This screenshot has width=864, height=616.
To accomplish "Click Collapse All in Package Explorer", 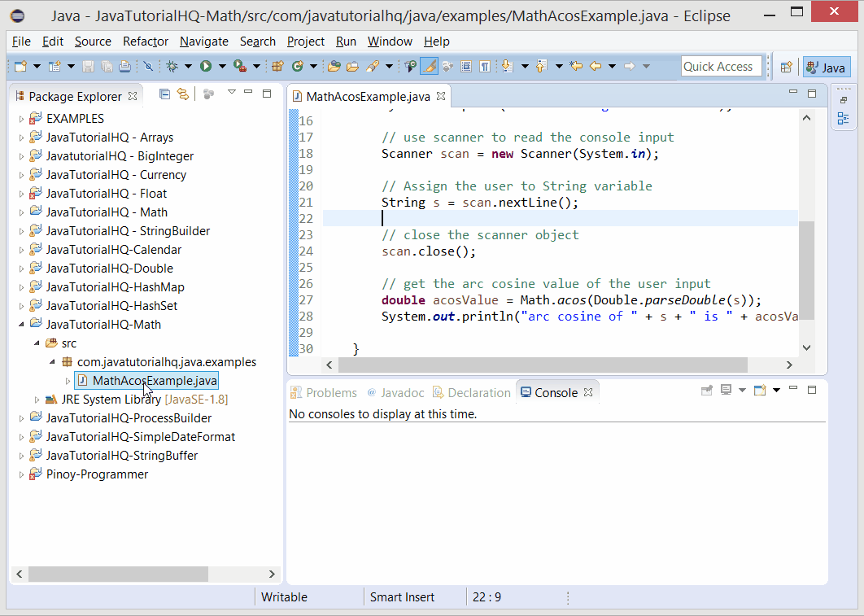I will 164,94.
